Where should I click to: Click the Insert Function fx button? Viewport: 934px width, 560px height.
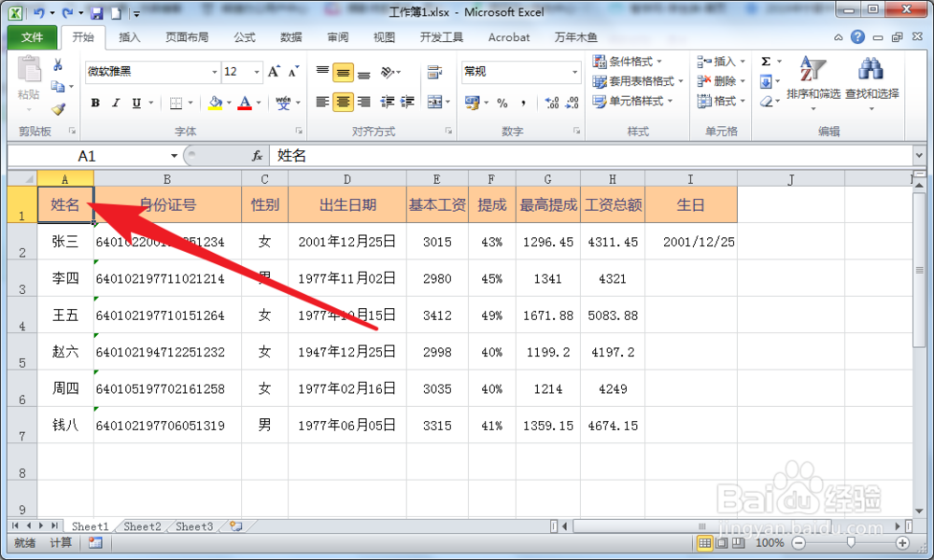[x=258, y=156]
